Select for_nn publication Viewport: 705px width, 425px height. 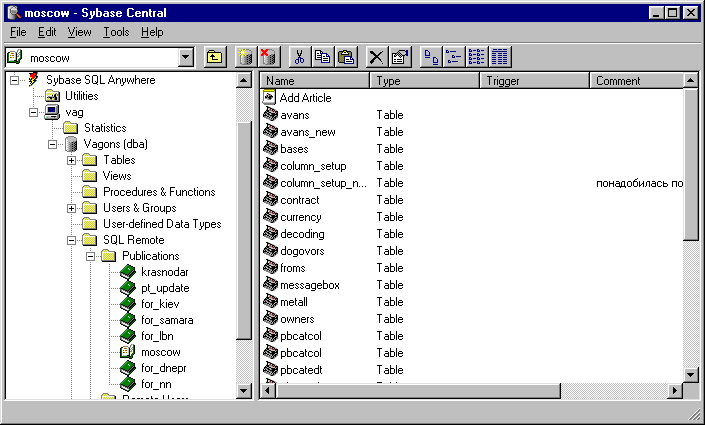156,384
